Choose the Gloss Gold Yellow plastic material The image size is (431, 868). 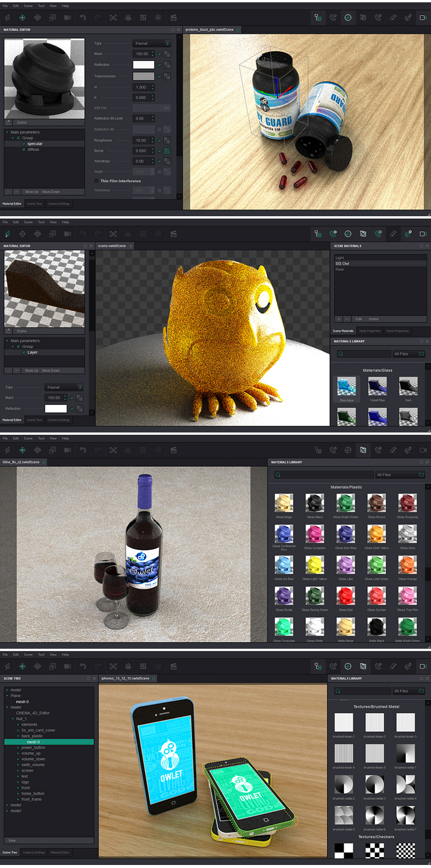377,534
